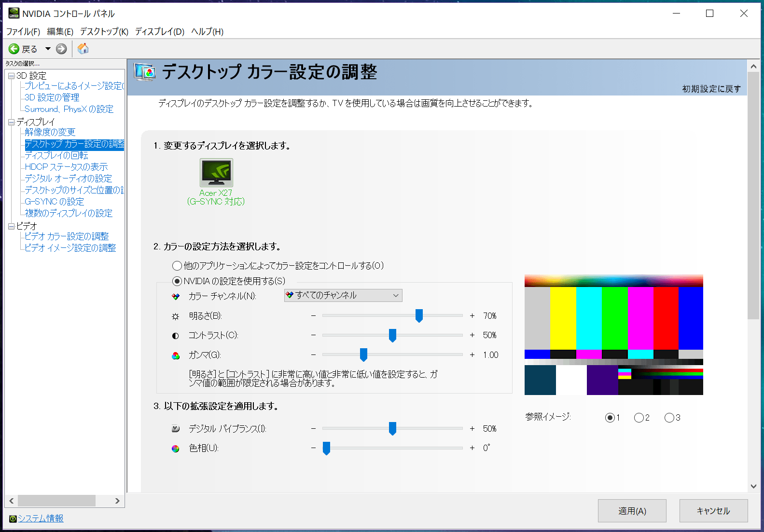Open the ヘルプ(H) menu
The height and width of the screenshot is (532, 764).
[x=208, y=32]
